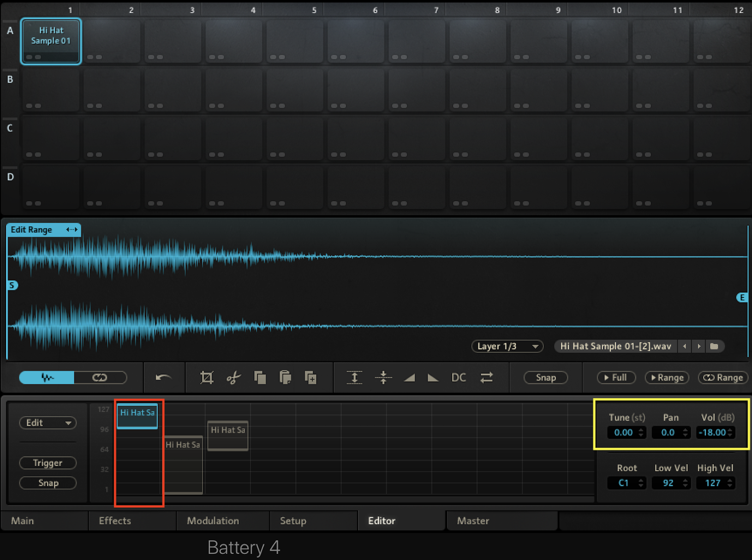Click the reverse sample arrows icon
This screenshot has width=752, height=560.
tap(486, 377)
